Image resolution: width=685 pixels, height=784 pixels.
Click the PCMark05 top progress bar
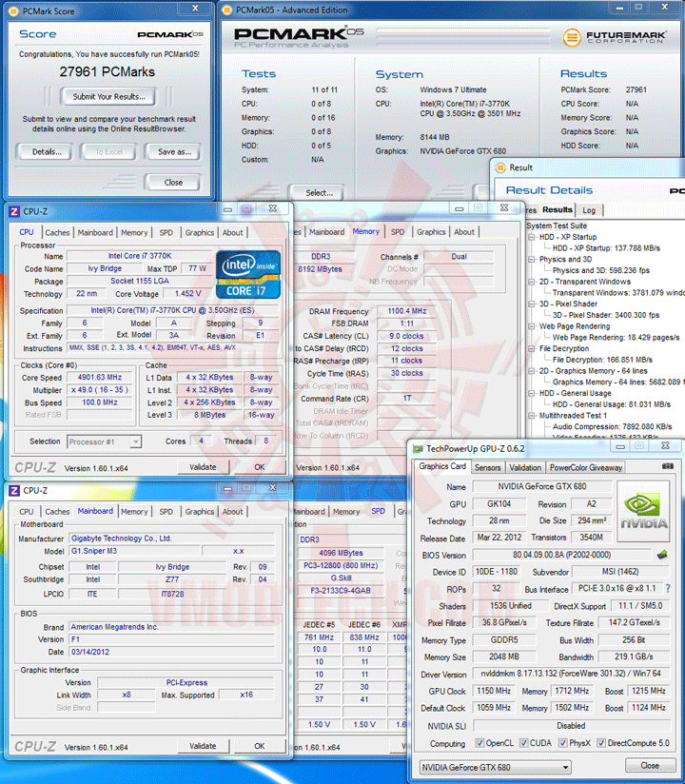pyautogui.click(x=465, y=36)
